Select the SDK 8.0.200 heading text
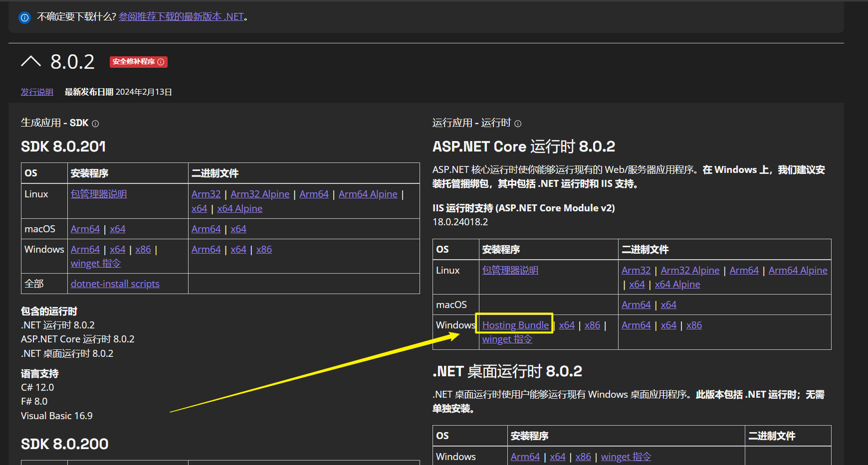This screenshot has width=868, height=465. [x=65, y=444]
